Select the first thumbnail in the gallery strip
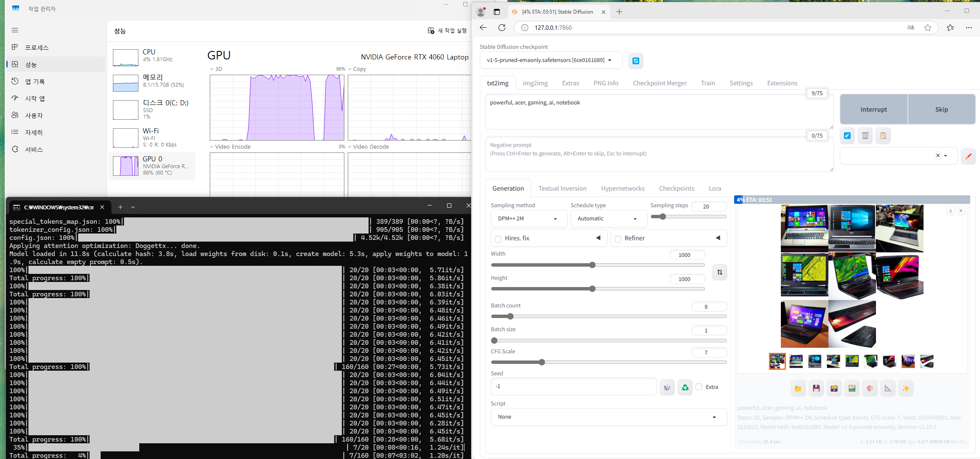Viewport: 980px width, 459px height. click(x=777, y=361)
